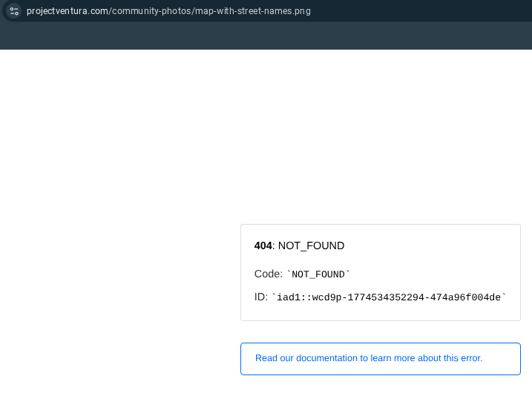The image size is (532, 396).
Task: Click the gap between error card and documentation box
Action: [x=380, y=331]
